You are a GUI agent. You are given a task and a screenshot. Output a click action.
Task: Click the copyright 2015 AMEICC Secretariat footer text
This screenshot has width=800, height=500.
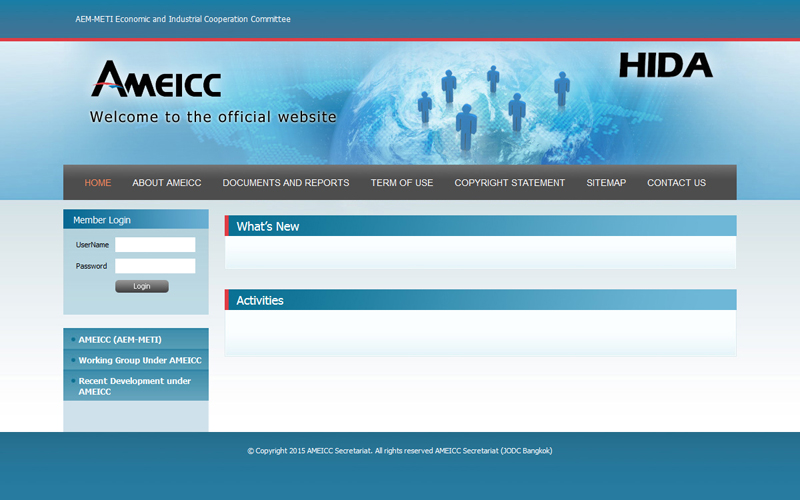(x=400, y=451)
